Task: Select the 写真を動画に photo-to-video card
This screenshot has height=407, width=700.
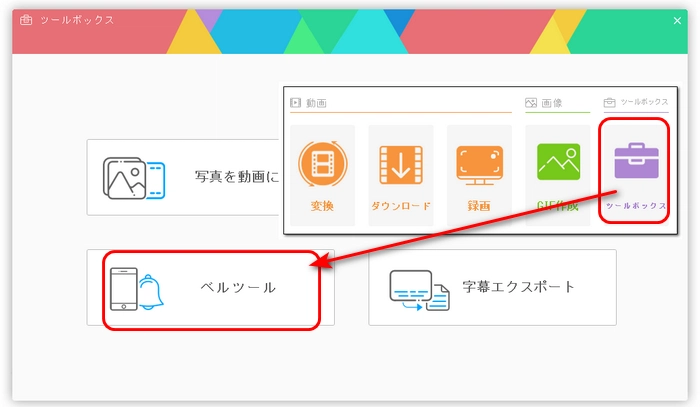Action: (x=185, y=177)
